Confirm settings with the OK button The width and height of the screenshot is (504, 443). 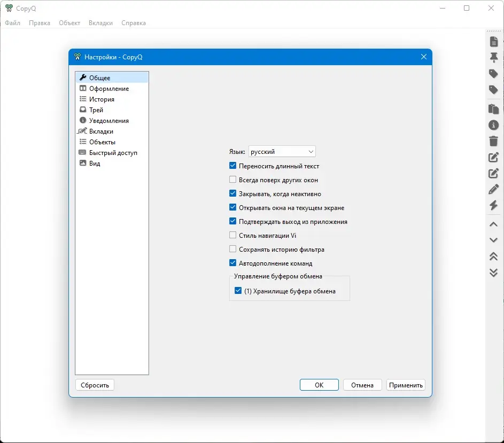coord(319,385)
